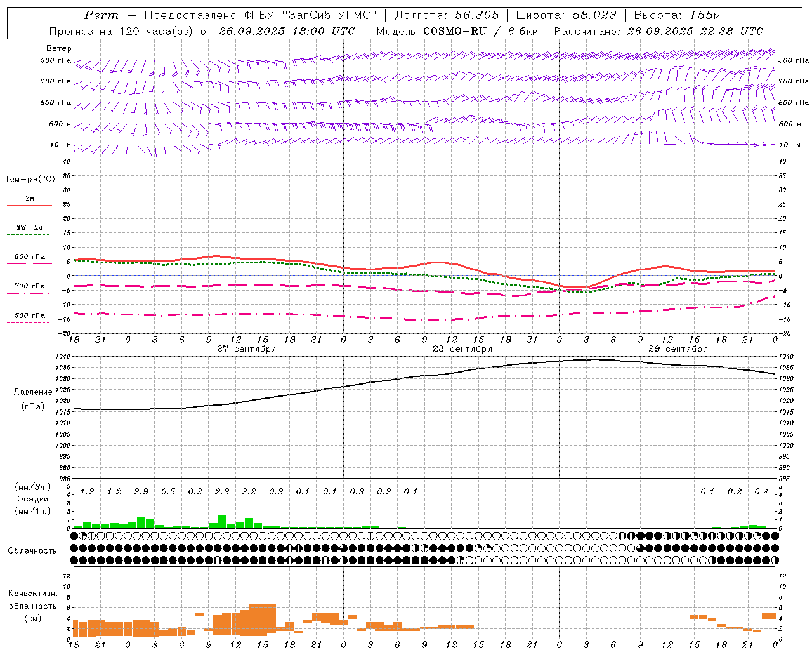Screen dimensions: 812x650
Task: Click 'Прогноз на 120 часа(ов)' forecast text
Action: click(x=122, y=31)
